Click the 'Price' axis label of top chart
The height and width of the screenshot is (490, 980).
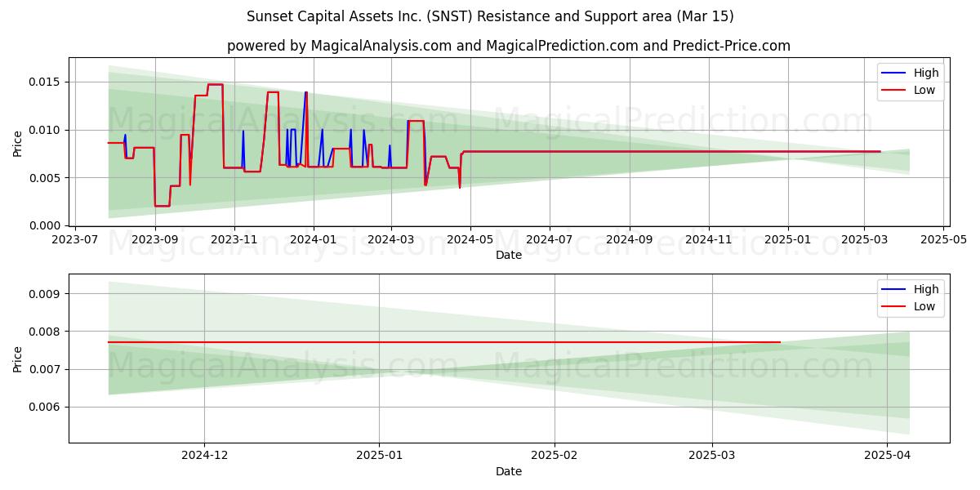(x=18, y=141)
